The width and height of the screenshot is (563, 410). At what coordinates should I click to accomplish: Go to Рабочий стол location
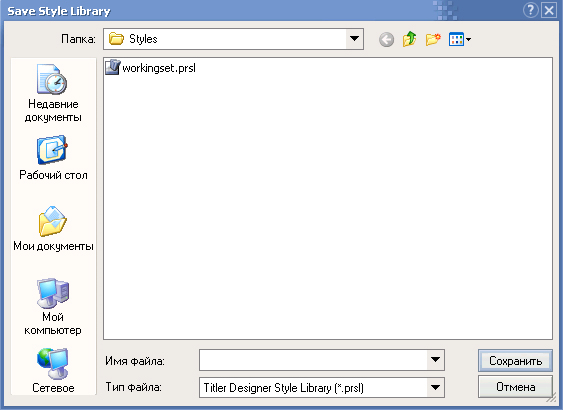pos(53,158)
